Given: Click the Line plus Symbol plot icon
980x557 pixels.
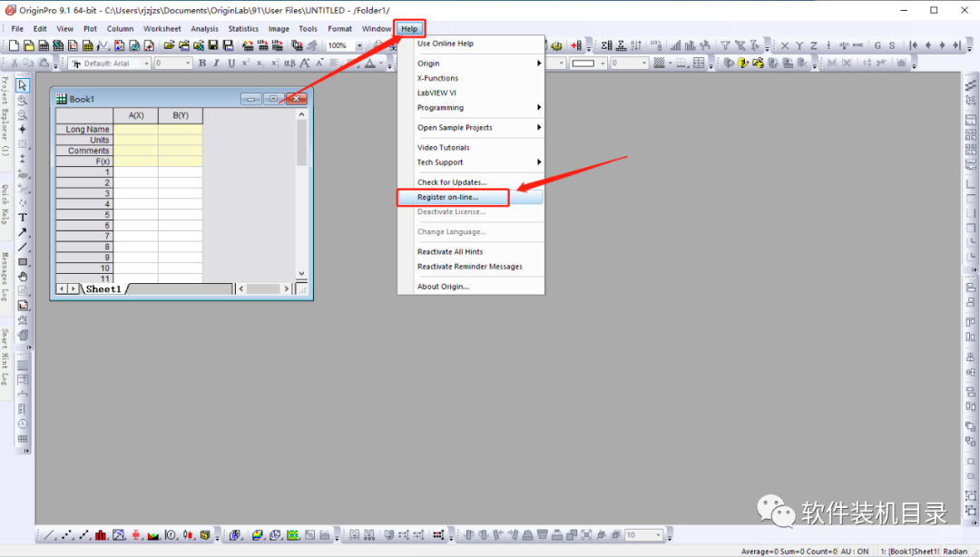Looking at the screenshot, I should [83, 535].
